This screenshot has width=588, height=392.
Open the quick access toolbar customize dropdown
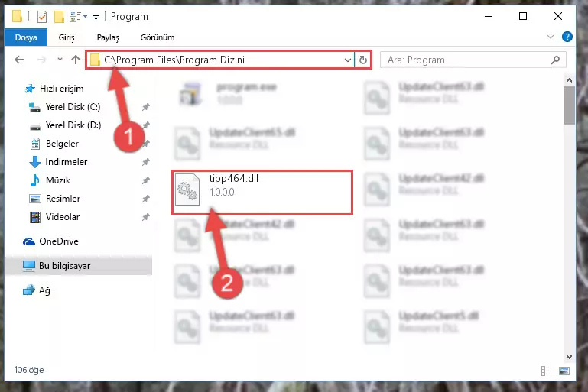click(x=96, y=18)
